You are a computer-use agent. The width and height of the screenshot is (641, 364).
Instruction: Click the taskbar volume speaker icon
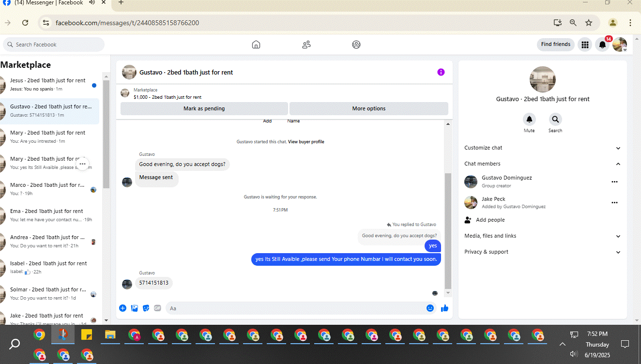coord(574,354)
